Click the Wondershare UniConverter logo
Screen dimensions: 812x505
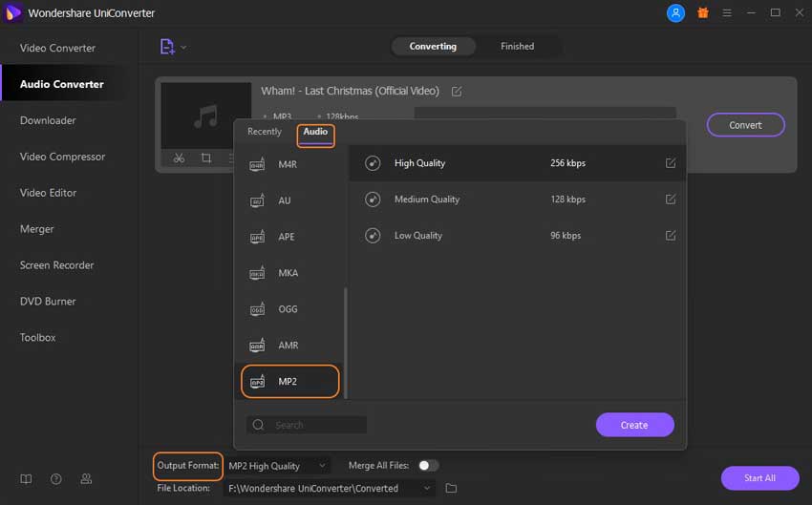[x=13, y=12]
